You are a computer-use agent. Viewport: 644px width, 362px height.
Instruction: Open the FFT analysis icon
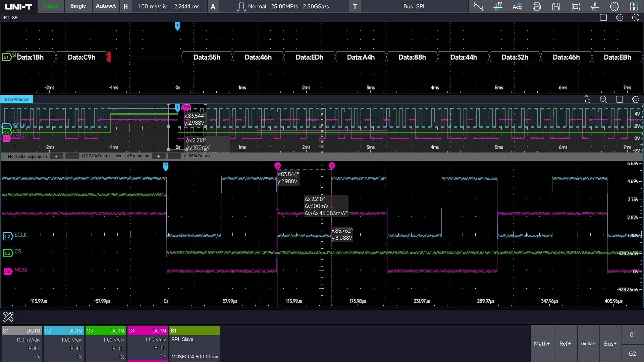[498, 6]
